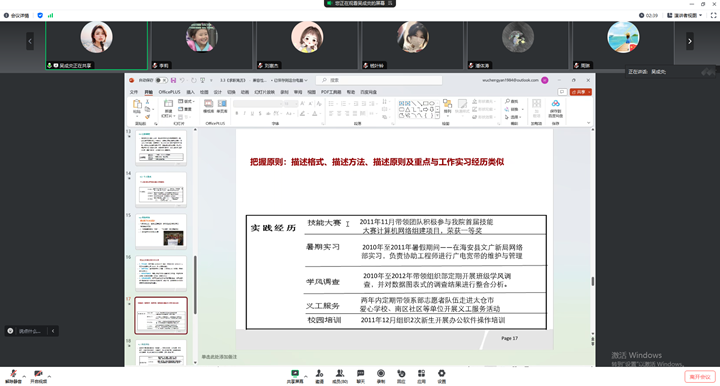This screenshot has width=720, height=386.
Task: Expand microphone options arrow beside mute
Action: coord(24,376)
